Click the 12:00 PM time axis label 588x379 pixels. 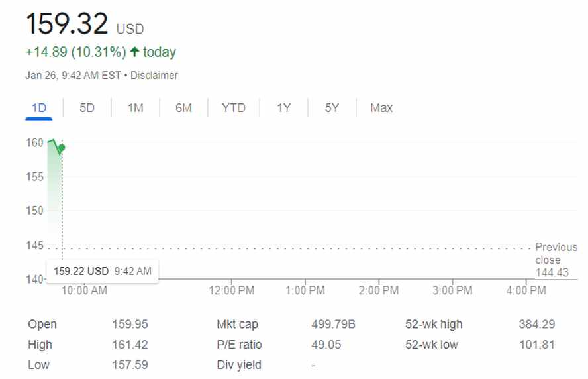pyautogui.click(x=231, y=290)
